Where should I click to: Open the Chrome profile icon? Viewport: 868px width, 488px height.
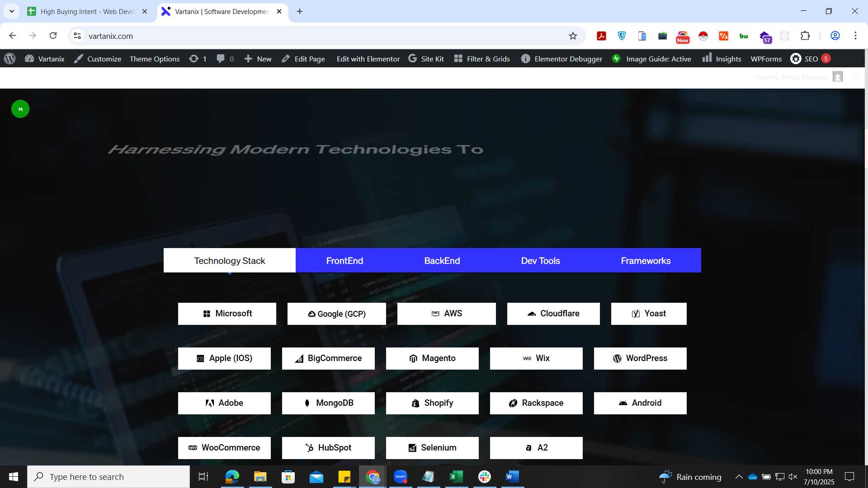tap(835, 36)
